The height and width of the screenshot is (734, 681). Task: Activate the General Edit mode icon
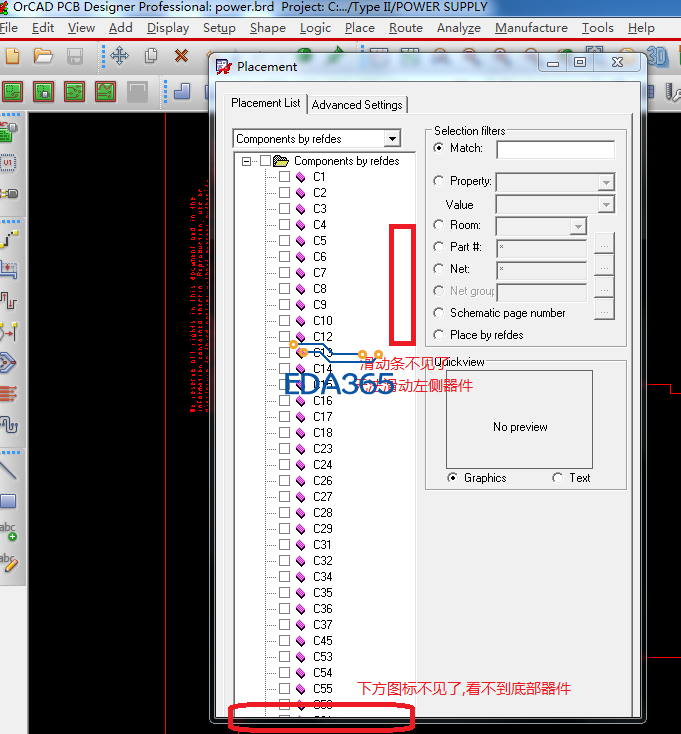pyautogui.click(x=13, y=91)
